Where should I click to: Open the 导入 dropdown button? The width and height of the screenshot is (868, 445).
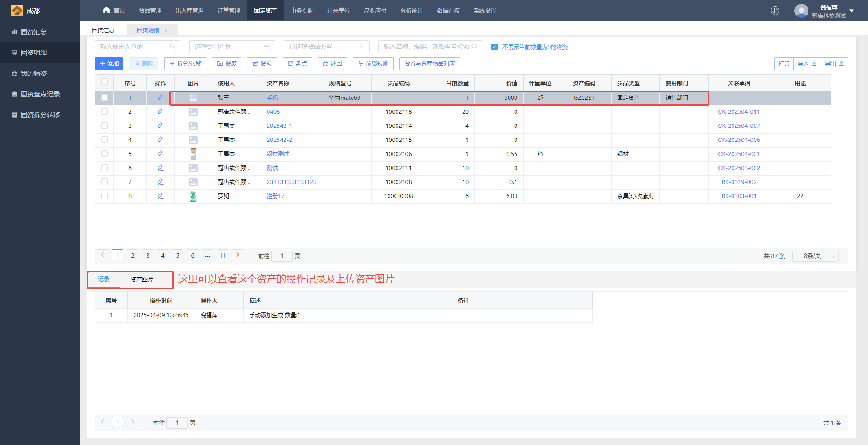(807, 64)
